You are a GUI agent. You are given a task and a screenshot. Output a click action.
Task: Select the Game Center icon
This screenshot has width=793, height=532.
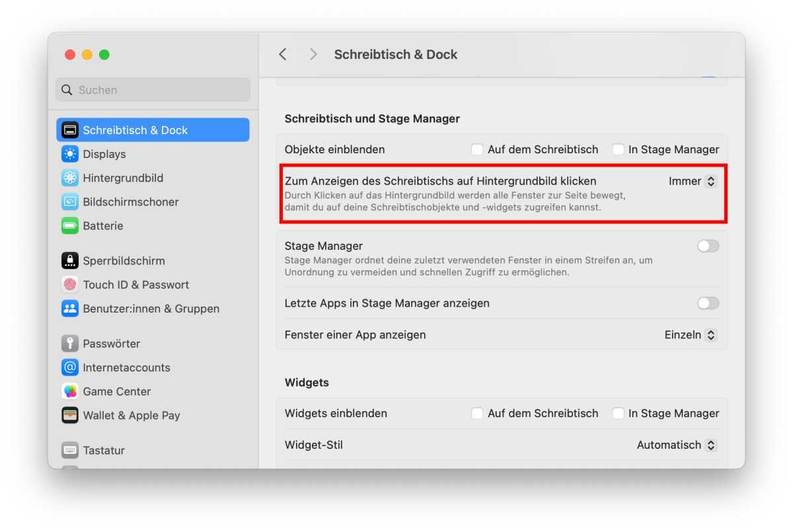click(x=70, y=391)
